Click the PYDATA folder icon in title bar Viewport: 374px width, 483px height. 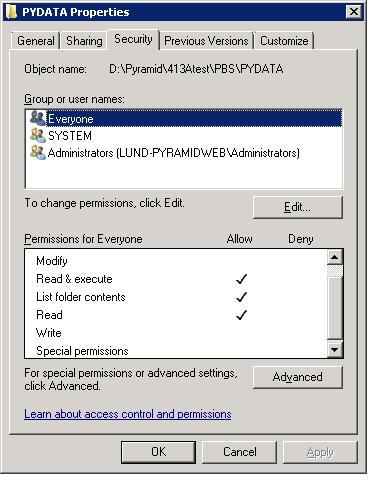click(11, 12)
